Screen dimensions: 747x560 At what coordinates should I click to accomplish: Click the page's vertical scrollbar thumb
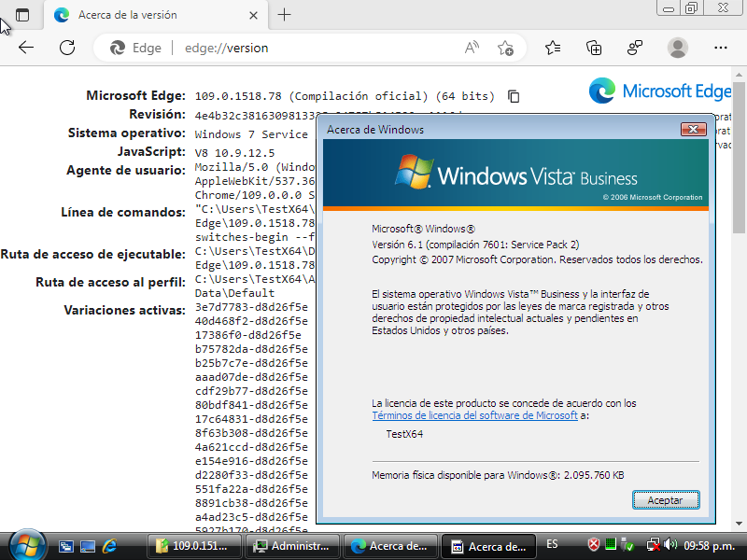[739, 157]
